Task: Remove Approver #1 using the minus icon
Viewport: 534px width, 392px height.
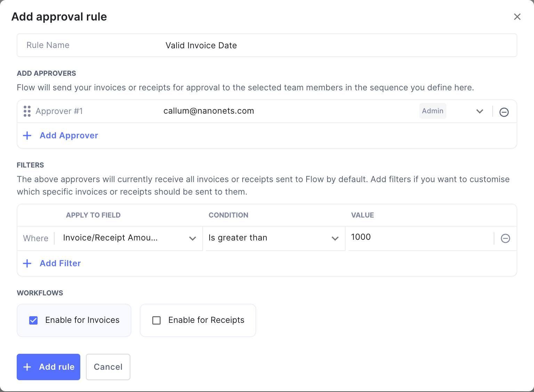Action: click(504, 112)
